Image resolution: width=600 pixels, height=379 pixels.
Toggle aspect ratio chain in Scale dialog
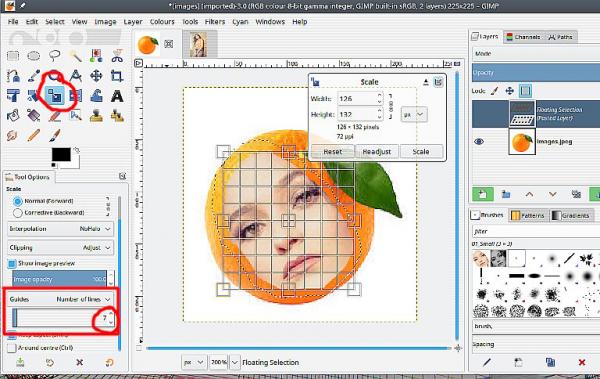(391, 106)
